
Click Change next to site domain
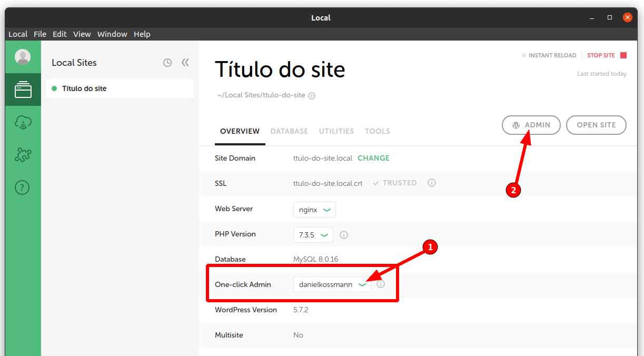pyautogui.click(x=373, y=158)
